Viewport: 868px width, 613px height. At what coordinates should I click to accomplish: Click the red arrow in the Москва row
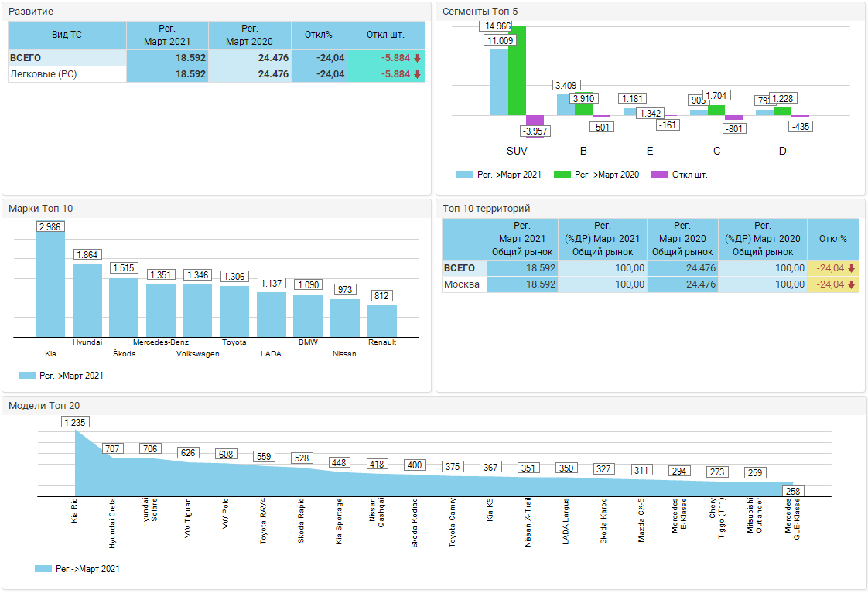coord(851,284)
